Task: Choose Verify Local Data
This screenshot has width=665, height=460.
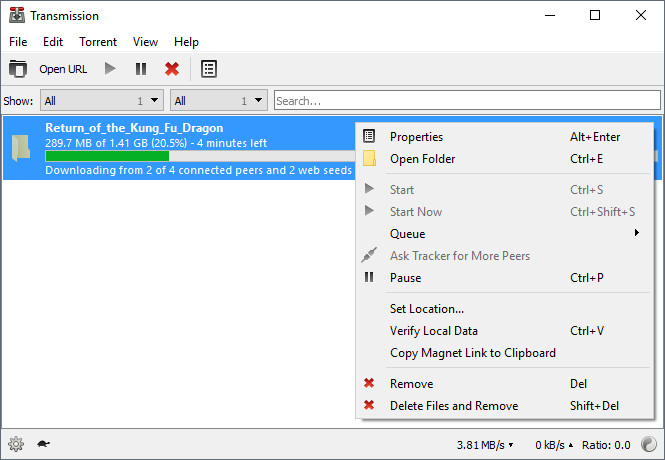Action: tap(433, 331)
